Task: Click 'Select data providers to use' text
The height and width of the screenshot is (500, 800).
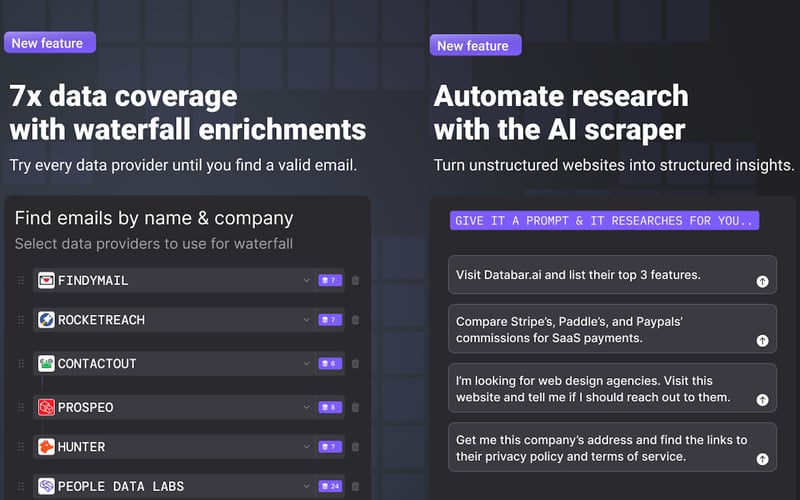Action: (x=154, y=244)
